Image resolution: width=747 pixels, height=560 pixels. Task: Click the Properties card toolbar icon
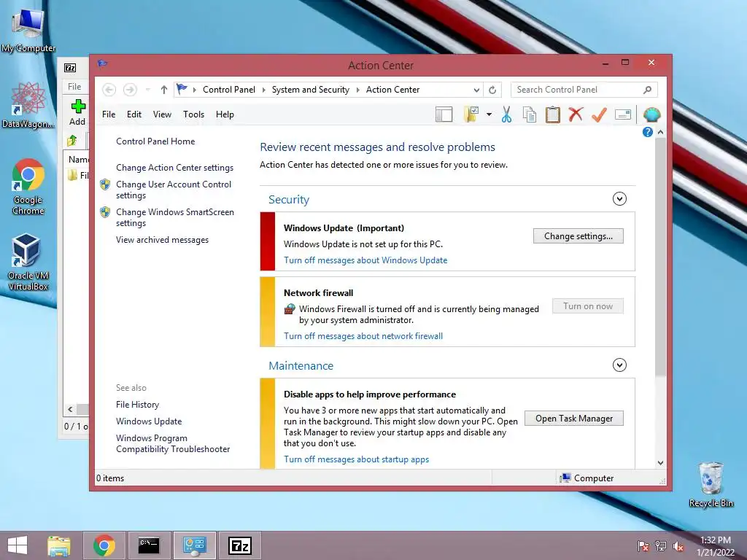tap(623, 114)
